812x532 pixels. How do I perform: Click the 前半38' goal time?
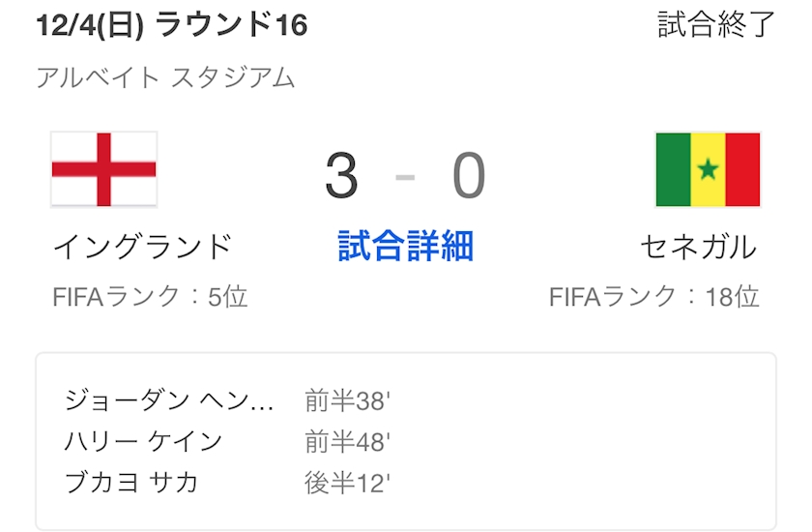click(x=347, y=400)
